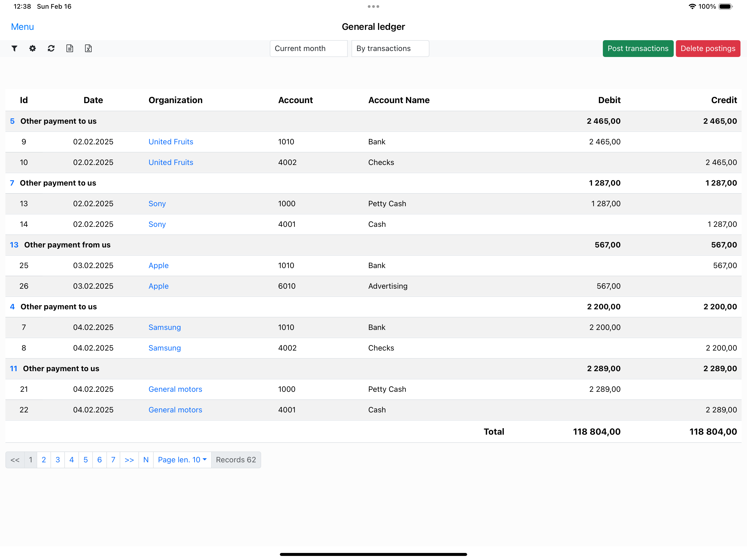Open Sony link in row 13

pos(157,203)
